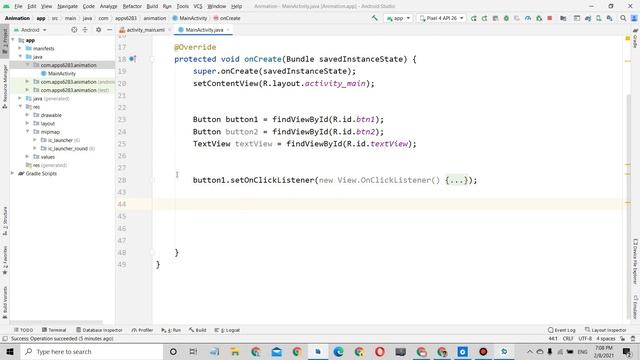This screenshot has height=360, width=640.
Task: Expand the drawable folder
Action: point(27,115)
